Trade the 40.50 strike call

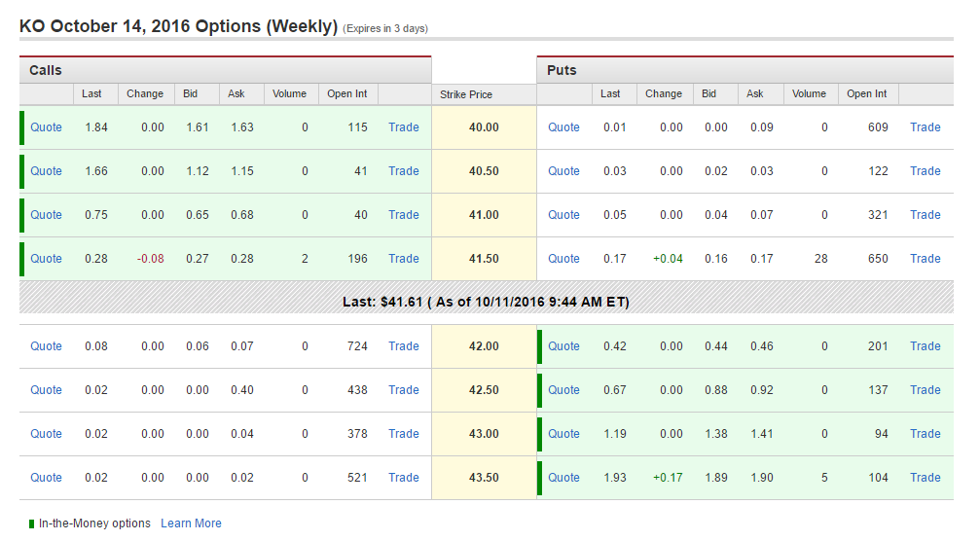(404, 171)
